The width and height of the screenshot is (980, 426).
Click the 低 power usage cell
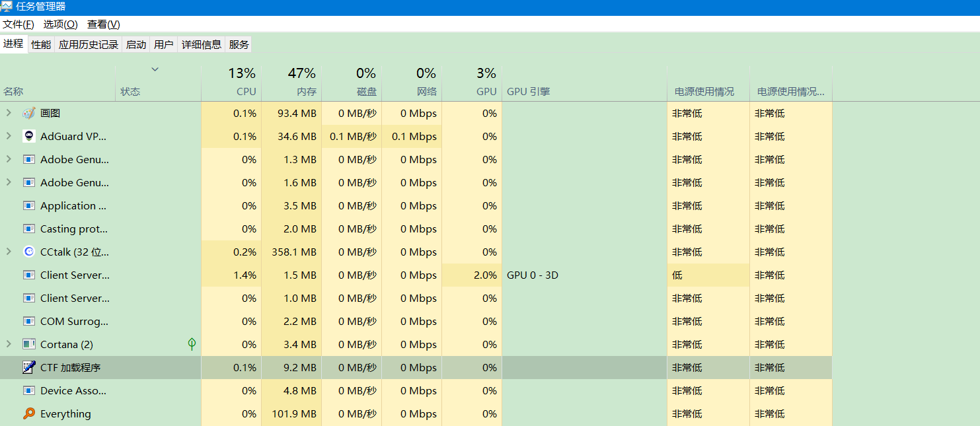(708, 275)
